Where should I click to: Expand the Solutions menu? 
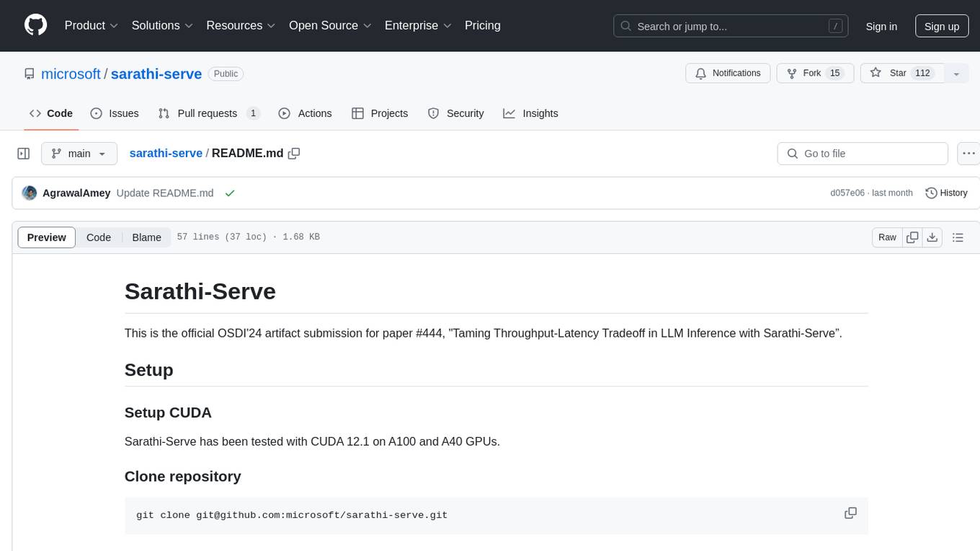(x=163, y=25)
